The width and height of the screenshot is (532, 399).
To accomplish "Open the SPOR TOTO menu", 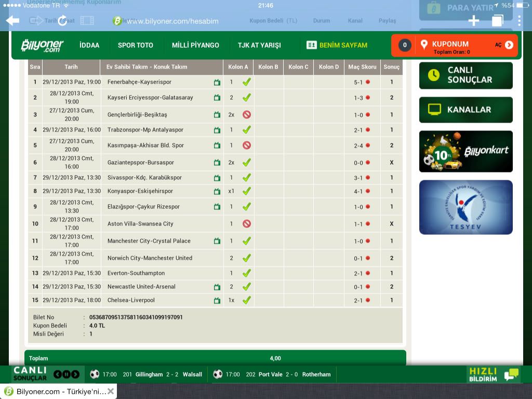I will coord(136,45).
